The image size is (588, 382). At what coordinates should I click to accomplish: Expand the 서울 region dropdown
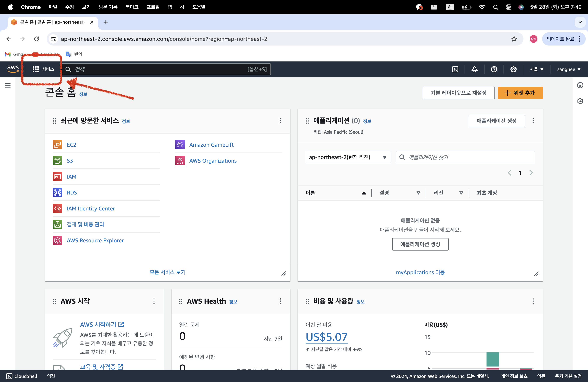tap(536, 69)
